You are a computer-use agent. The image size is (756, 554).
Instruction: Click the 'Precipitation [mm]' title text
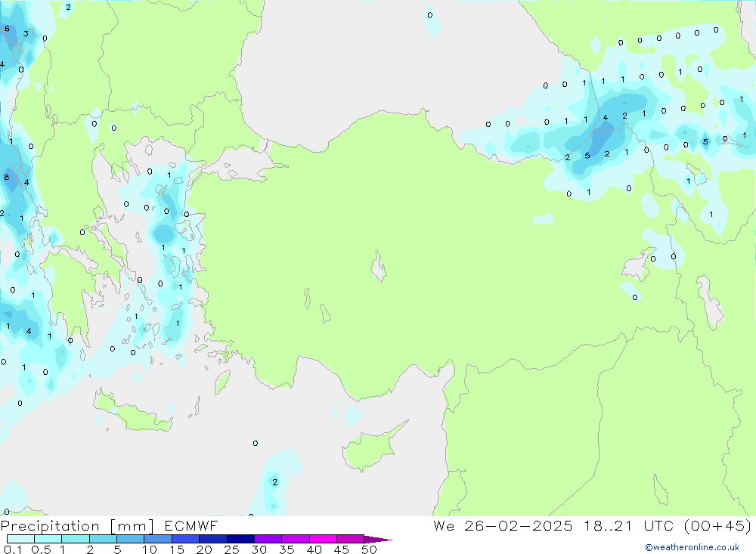point(77,526)
